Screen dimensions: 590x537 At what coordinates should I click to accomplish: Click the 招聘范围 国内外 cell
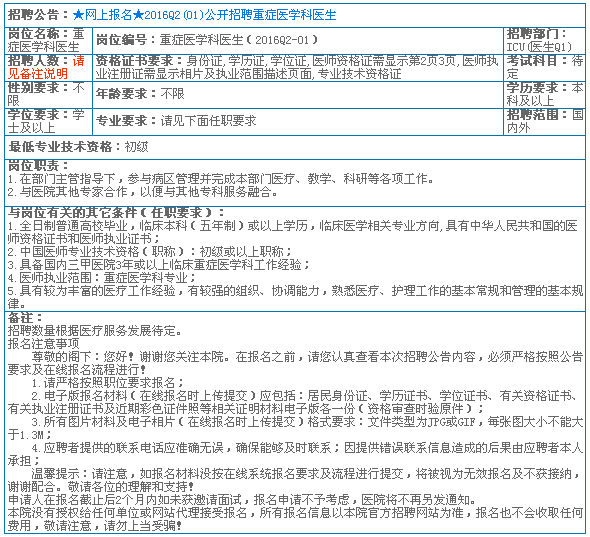544,122
